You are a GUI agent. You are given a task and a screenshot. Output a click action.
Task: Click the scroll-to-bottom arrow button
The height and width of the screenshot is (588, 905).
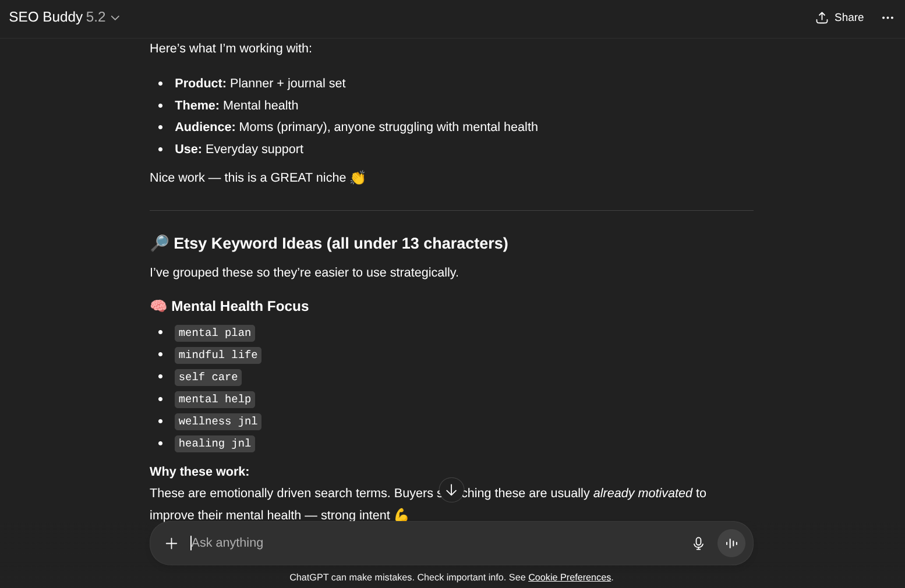pos(451,490)
